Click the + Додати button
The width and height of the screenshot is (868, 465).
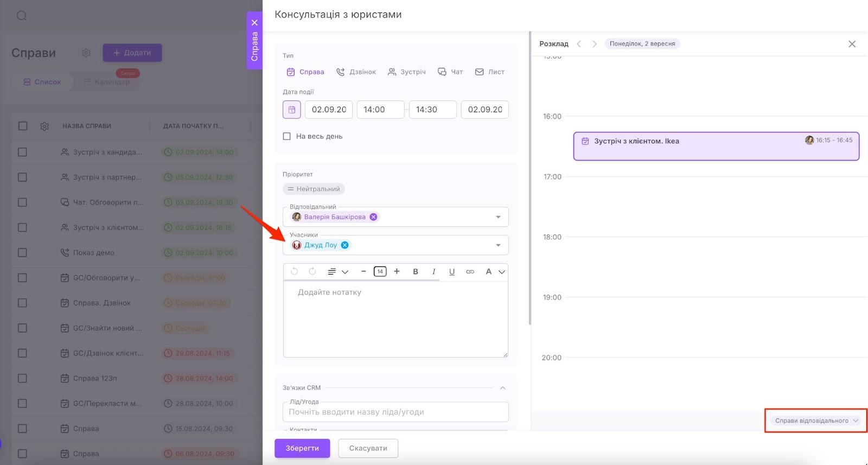click(132, 53)
